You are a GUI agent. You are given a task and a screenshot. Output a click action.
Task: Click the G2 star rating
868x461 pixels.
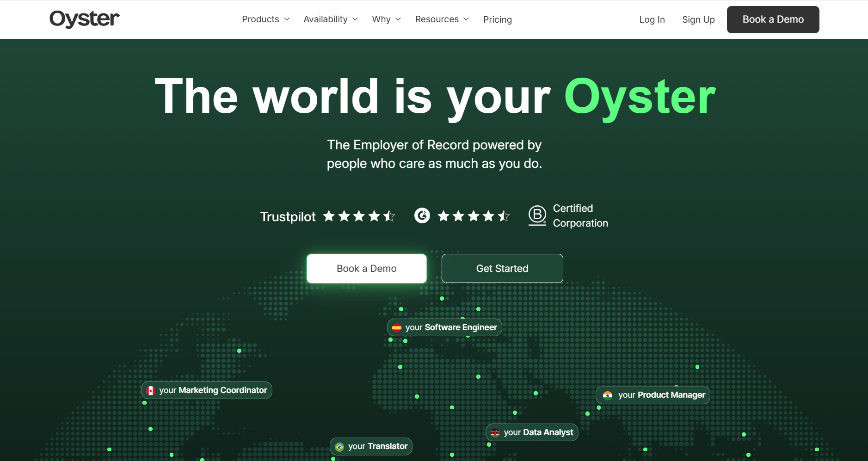(474, 216)
